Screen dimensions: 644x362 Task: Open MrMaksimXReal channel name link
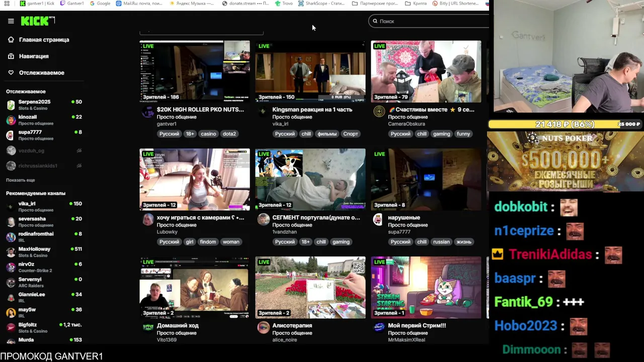[x=407, y=340]
